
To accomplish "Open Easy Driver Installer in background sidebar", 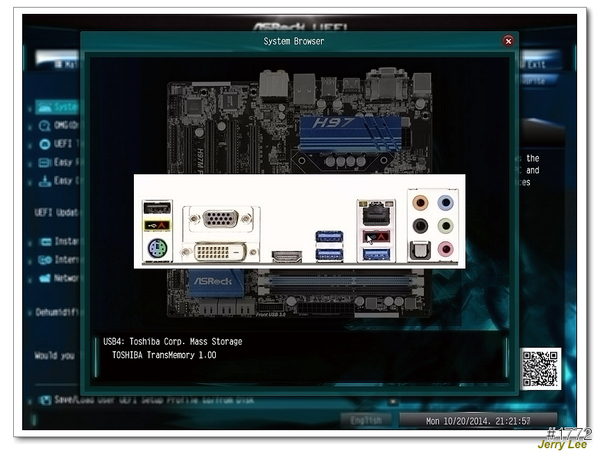I will (x=59, y=181).
